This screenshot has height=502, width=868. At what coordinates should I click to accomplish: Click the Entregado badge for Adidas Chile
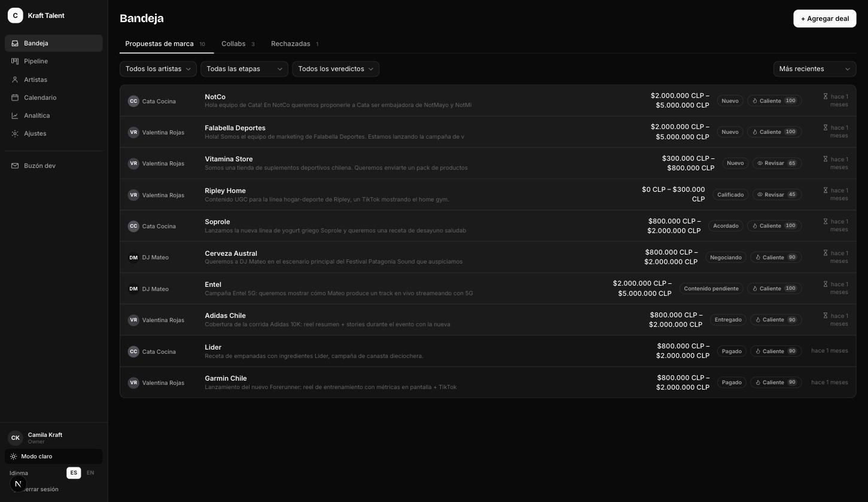click(728, 320)
